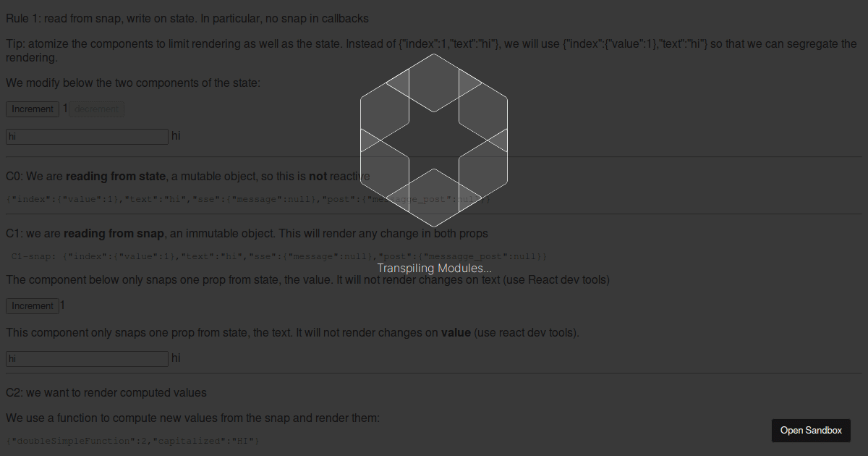Click the hi label beside lower input
This screenshot has height=456, width=868.
click(176, 358)
